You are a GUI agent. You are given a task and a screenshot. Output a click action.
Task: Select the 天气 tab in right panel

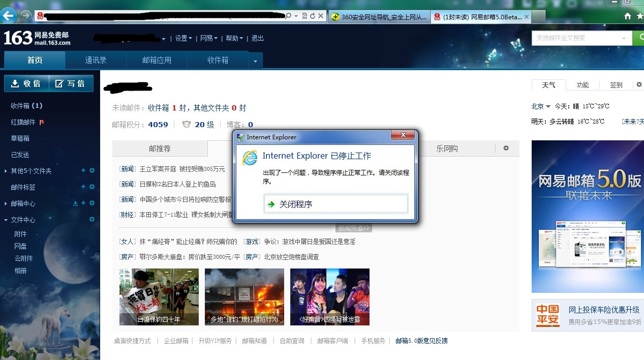pos(548,85)
